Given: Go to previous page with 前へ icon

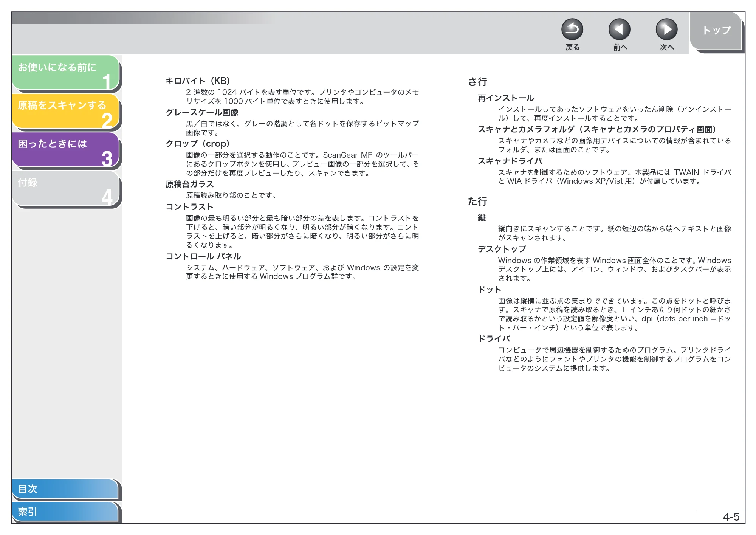Looking at the screenshot, I should pyautogui.click(x=619, y=29).
